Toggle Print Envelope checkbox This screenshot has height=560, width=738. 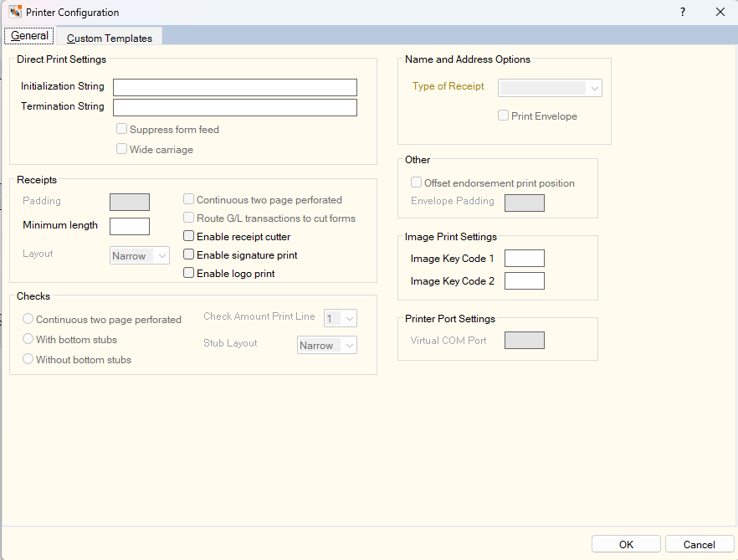point(503,116)
